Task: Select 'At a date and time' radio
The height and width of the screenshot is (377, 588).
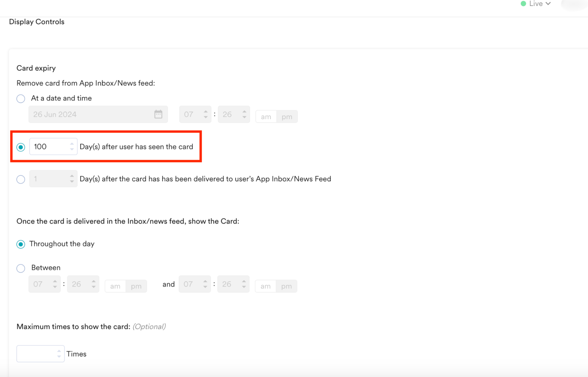Action: tap(21, 99)
